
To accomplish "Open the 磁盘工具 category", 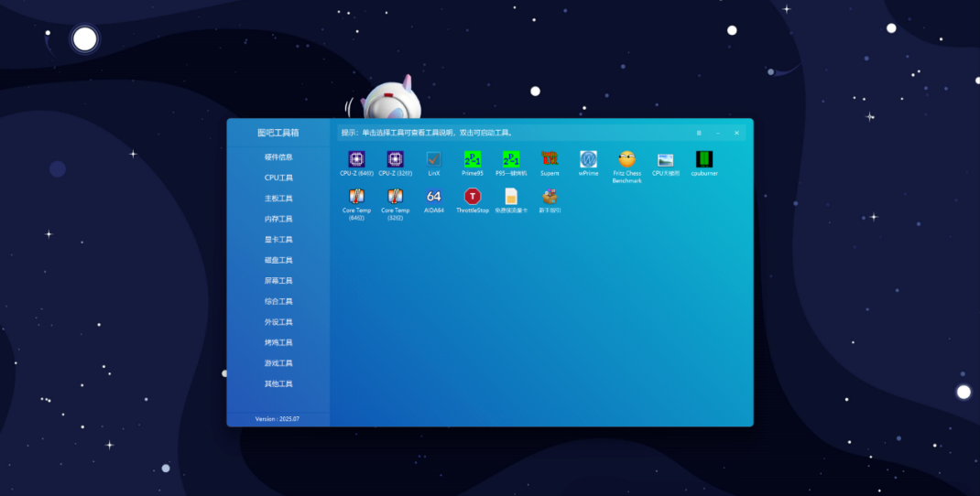I will [x=278, y=261].
